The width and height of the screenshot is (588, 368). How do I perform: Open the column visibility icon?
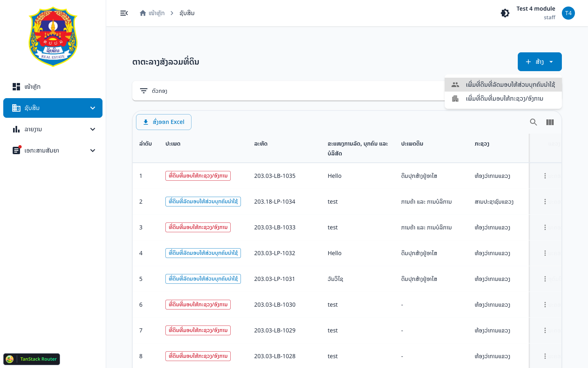click(x=550, y=122)
